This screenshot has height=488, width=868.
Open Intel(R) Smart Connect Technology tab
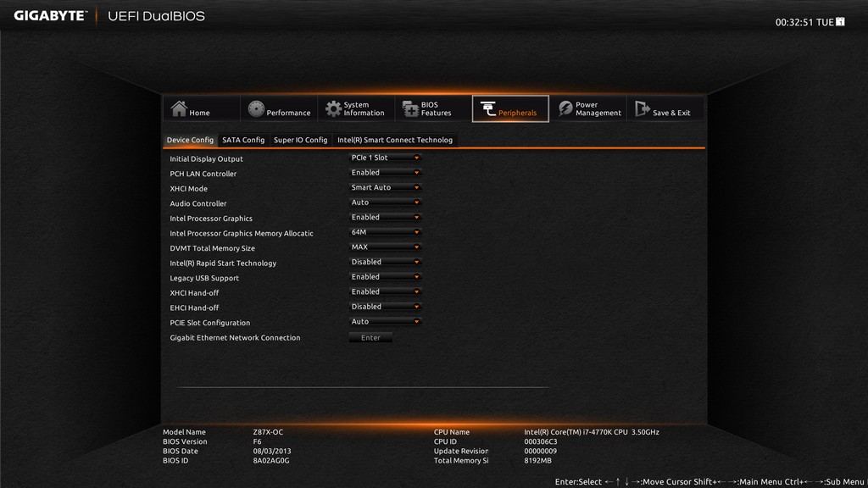click(x=395, y=140)
